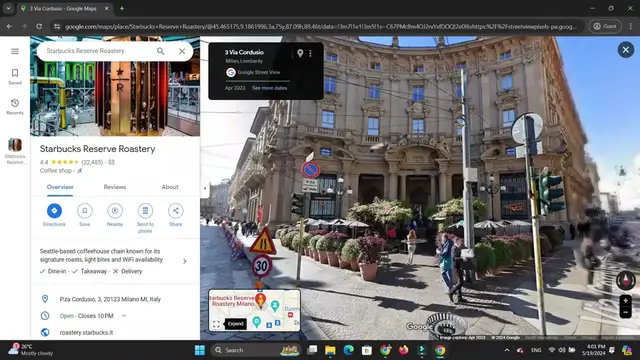Switch to the About tab
Screen dimensions: 640x360
[170, 187]
